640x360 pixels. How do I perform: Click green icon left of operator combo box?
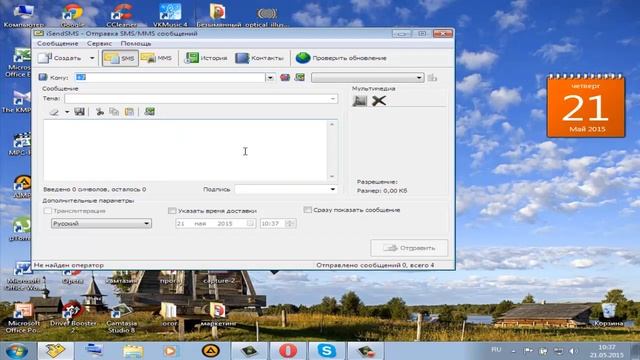(x=300, y=77)
